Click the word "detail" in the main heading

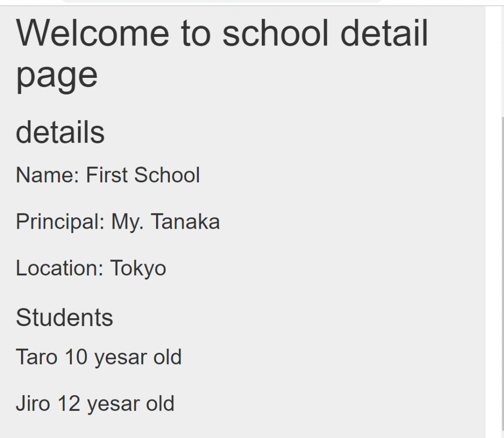coord(384,33)
